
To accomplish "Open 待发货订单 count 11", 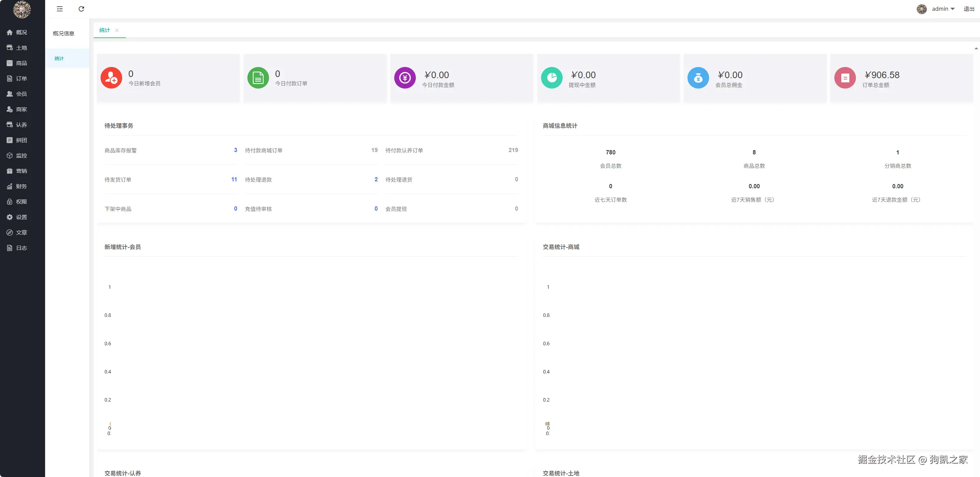I will [x=234, y=179].
